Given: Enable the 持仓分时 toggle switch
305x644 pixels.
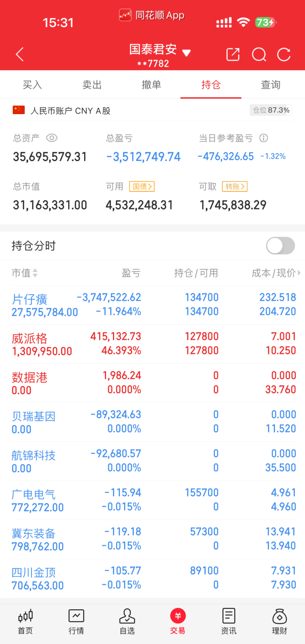Looking at the screenshot, I should click(x=280, y=245).
